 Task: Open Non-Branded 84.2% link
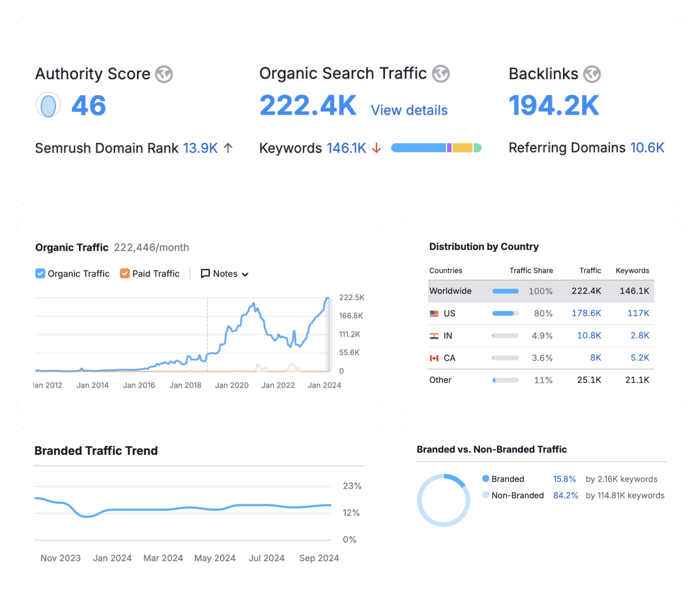(x=566, y=496)
